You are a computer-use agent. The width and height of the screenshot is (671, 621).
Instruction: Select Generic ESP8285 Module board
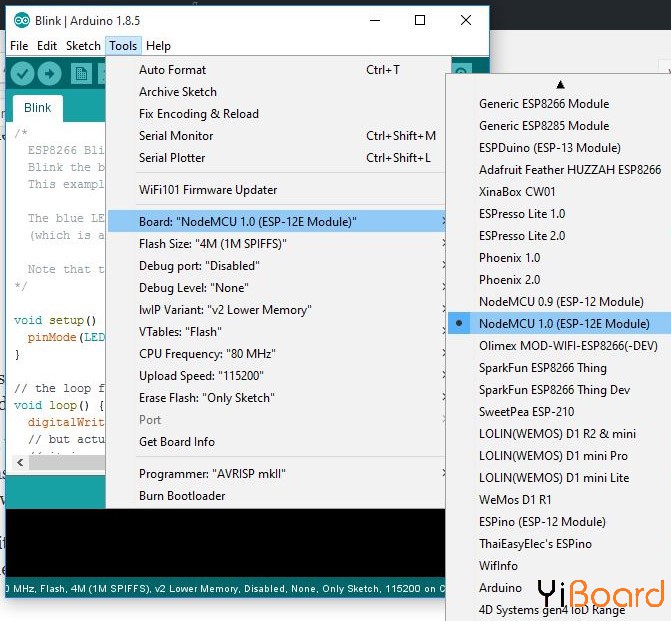(x=559, y=126)
